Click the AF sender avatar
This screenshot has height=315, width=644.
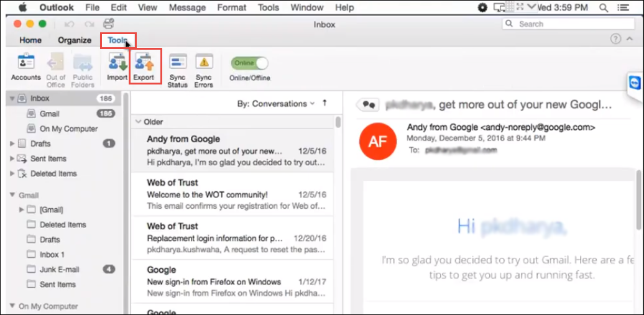377,141
